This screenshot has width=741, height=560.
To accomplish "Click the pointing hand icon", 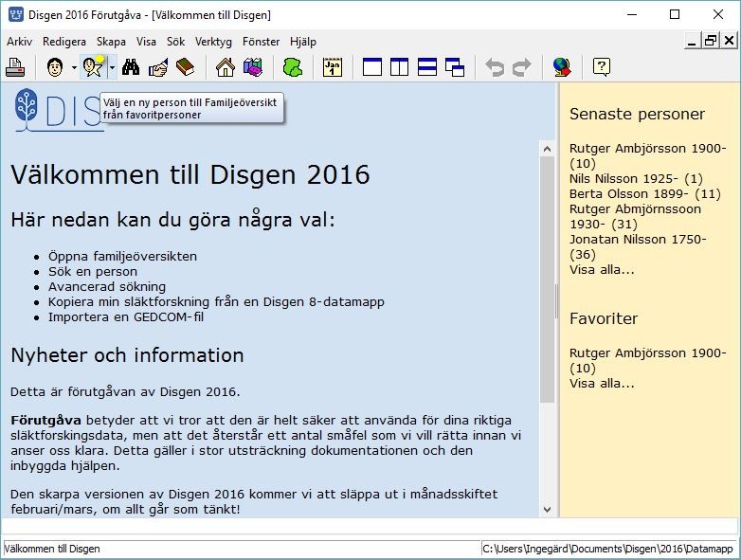I will [x=158, y=67].
